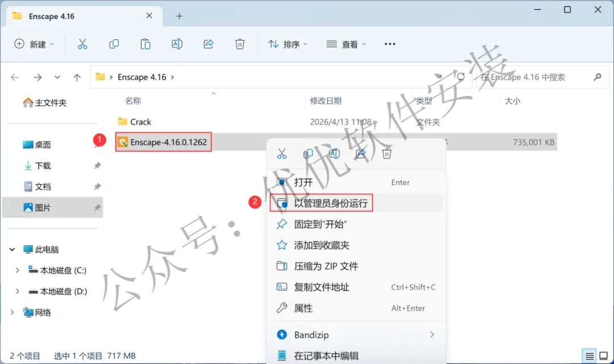Viewport: 614px width, 364px height.
Task: Open 主文件夹 in the sidebar
Action: coord(45,102)
